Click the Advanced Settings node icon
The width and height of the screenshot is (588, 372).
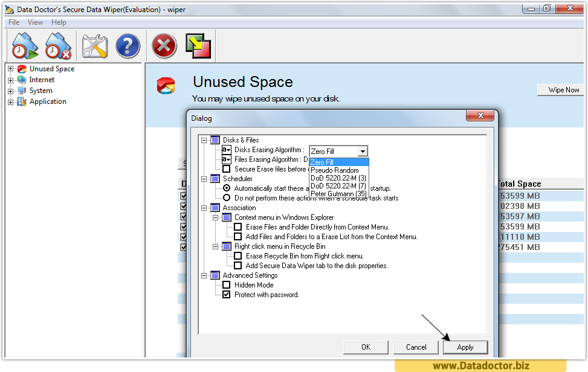click(215, 276)
